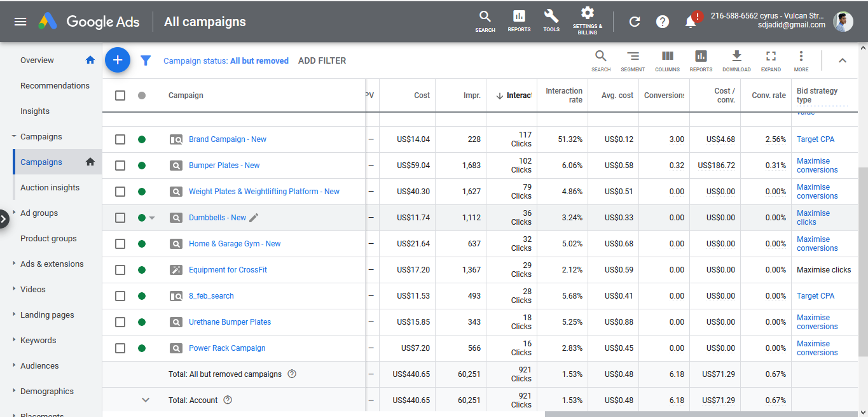Screen dimensions: 868x417
Task: Open Auction insights in the sidebar
Action: [x=50, y=188]
